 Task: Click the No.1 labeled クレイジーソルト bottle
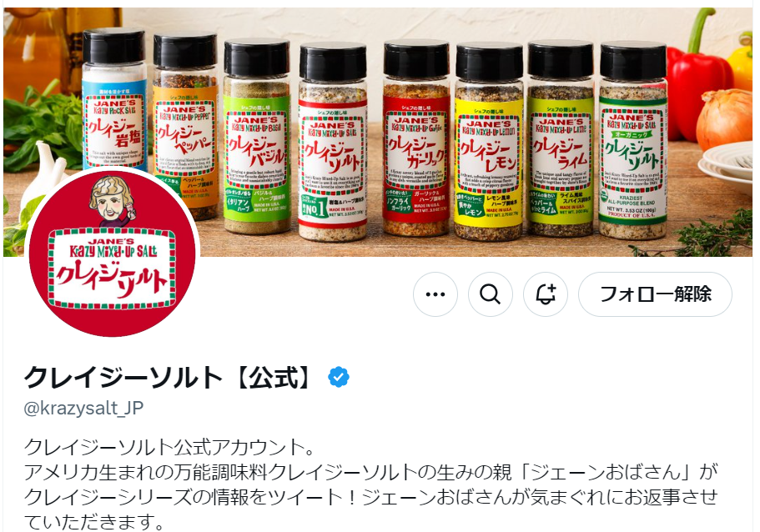coord(333,142)
